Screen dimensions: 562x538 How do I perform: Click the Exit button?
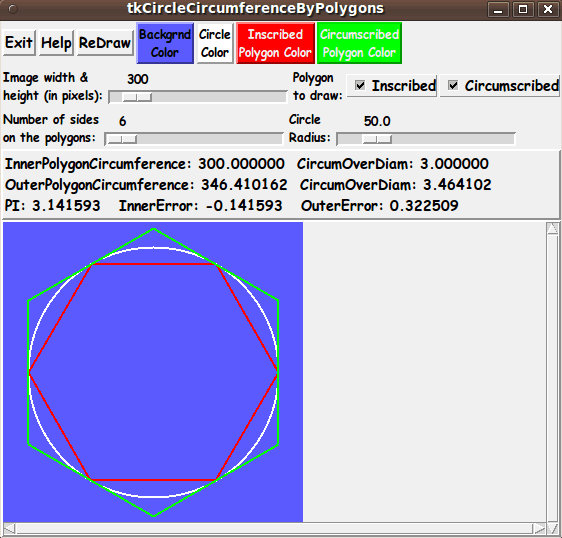point(19,43)
